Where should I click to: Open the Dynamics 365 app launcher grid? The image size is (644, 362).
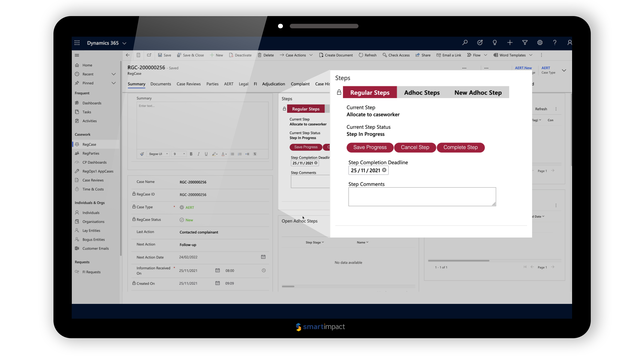(x=77, y=43)
